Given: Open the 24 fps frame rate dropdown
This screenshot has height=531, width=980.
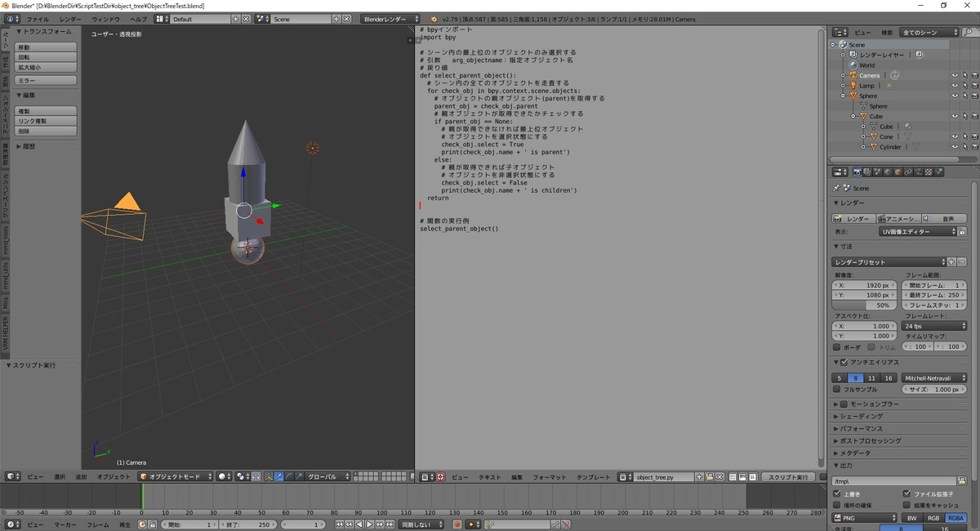Looking at the screenshot, I should (x=933, y=326).
